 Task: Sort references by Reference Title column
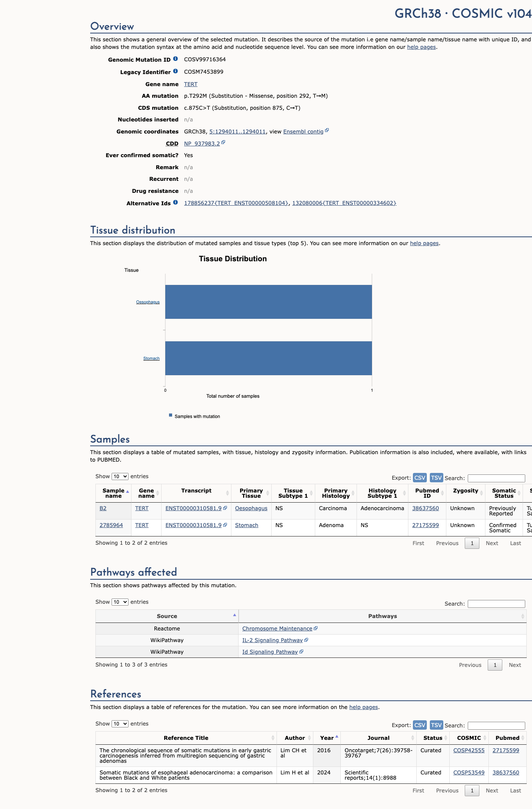(x=186, y=738)
